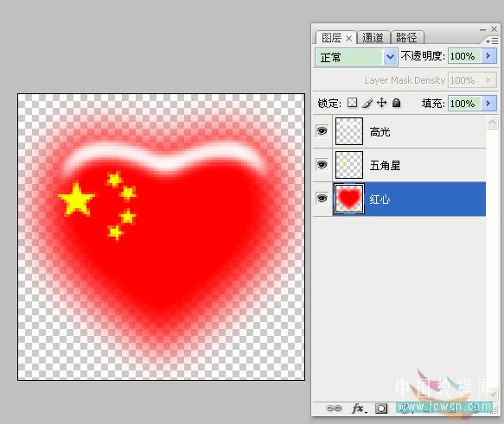Add a layer mask using mask icon
Image resolution: width=504 pixels, height=424 pixels.
pos(381,408)
